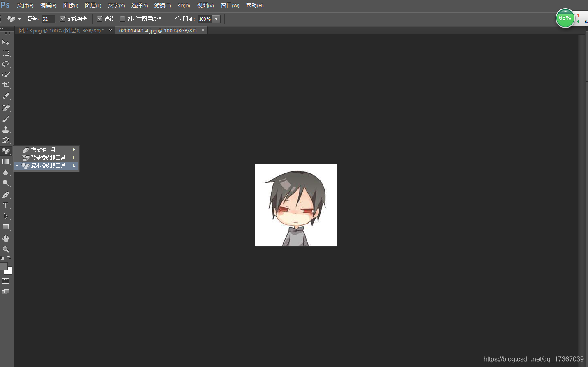588x367 pixels.
Task: Pick the Eyedropper tool
Action: pos(6,96)
